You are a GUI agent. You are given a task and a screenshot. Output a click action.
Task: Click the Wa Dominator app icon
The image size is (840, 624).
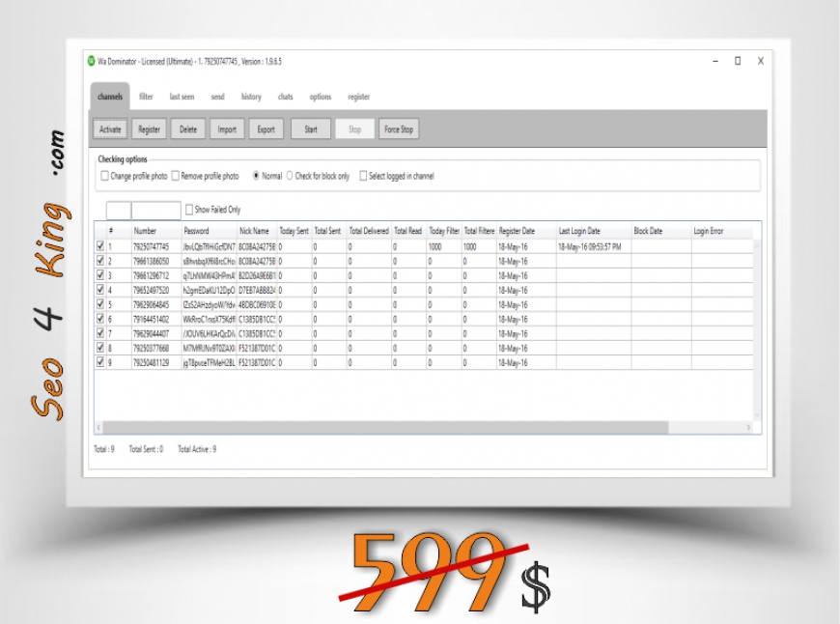click(92, 61)
